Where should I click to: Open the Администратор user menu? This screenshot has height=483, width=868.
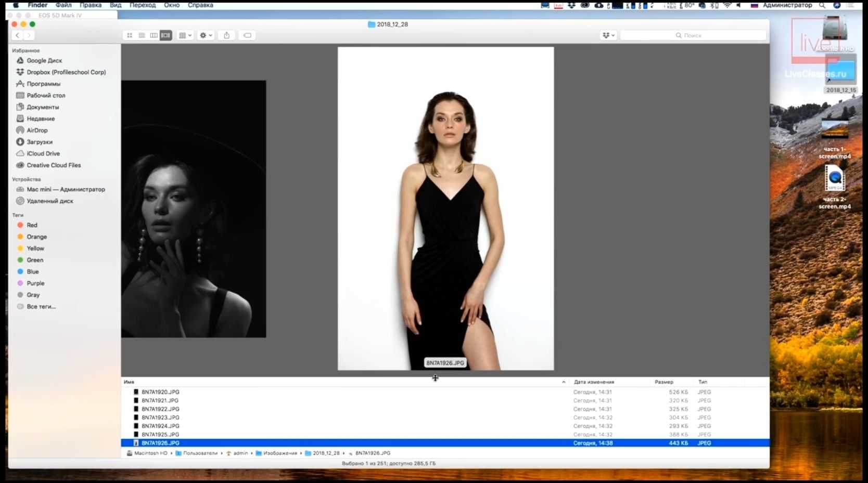[x=787, y=5]
